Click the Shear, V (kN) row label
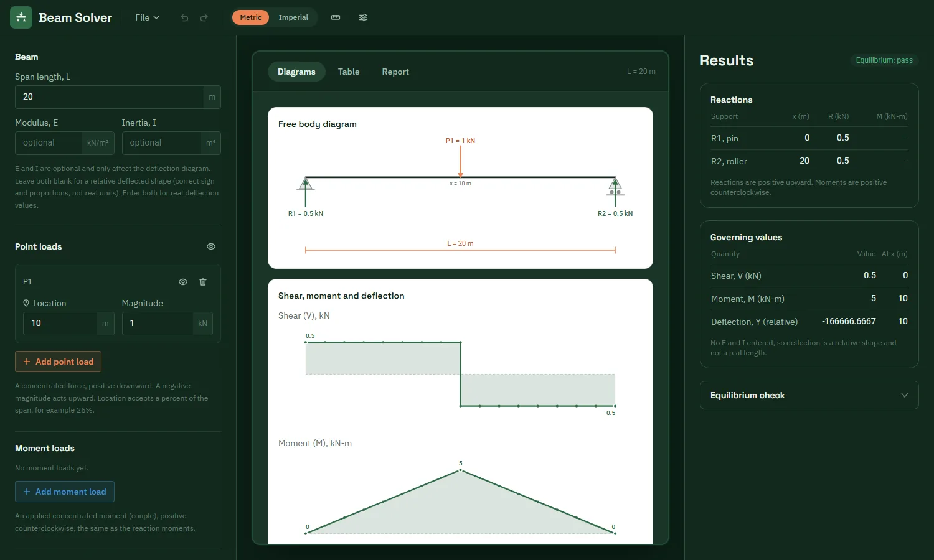This screenshot has height=560, width=934. tap(736, 276)
